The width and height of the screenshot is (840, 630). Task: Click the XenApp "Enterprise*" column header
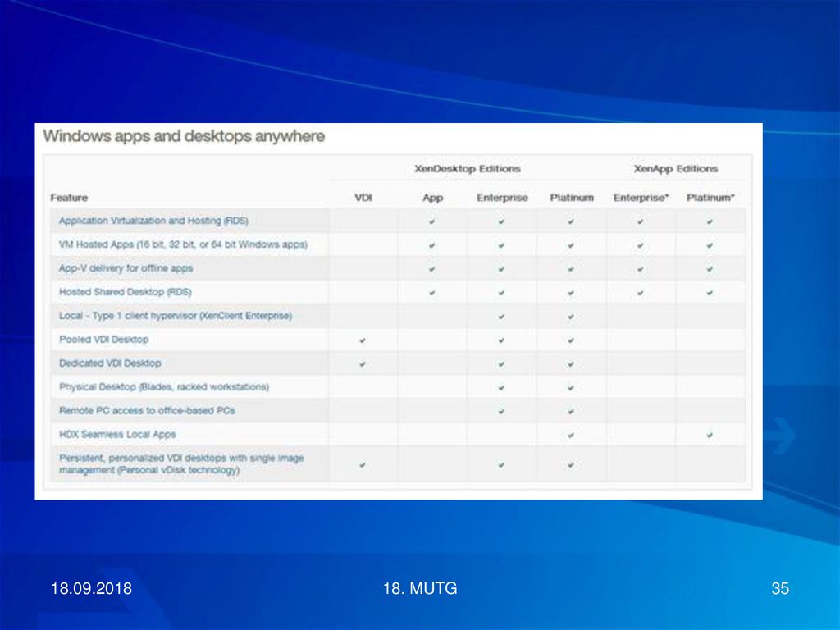point(641,198)
